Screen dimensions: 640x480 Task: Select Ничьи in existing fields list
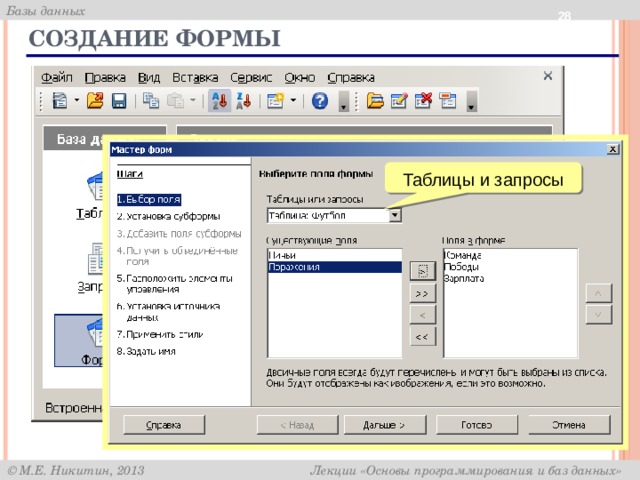(x=335, y=255)
